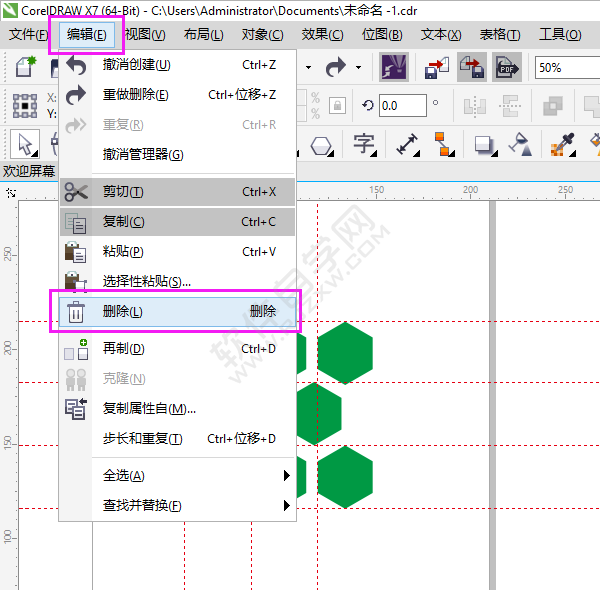Select the Pick arrow tool
The width and height of the screenshot is (600, 590).
(x=25, y=144)
